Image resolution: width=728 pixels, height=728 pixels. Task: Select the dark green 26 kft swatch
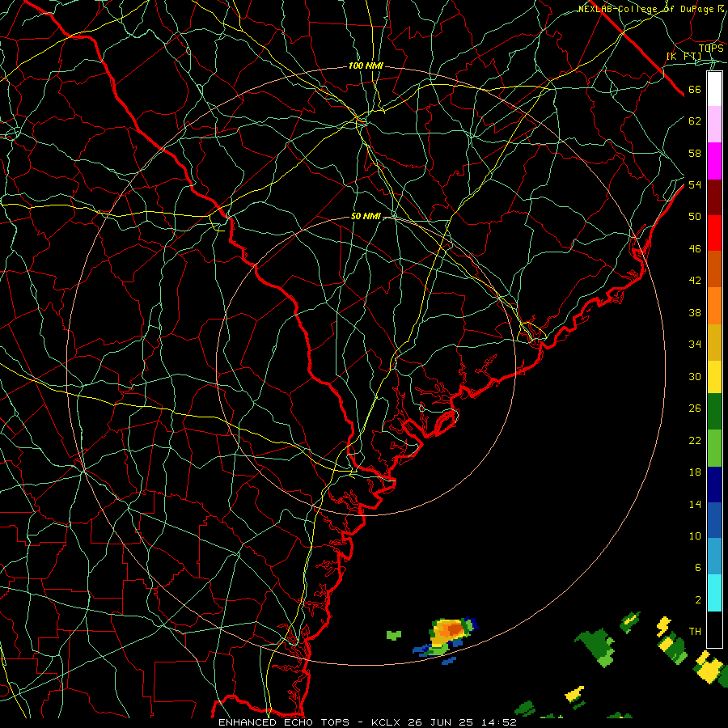(x=714, y=412)
